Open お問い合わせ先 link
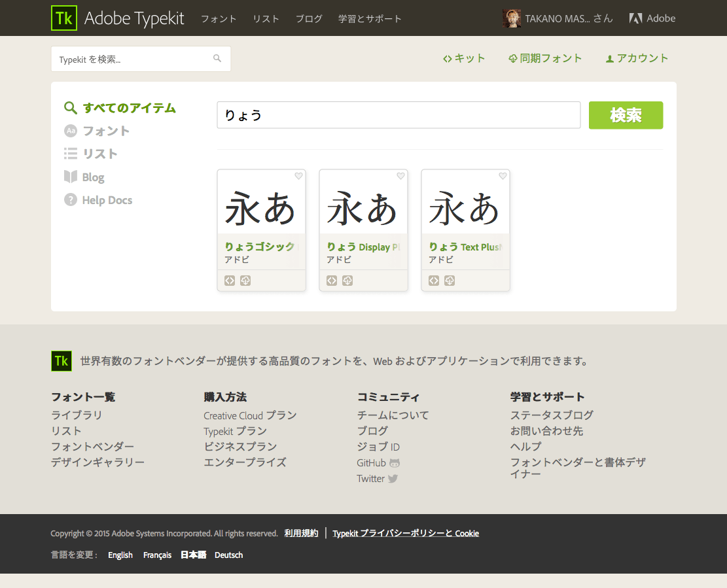This screenshot has width=727, height=588. coord(546,431)
